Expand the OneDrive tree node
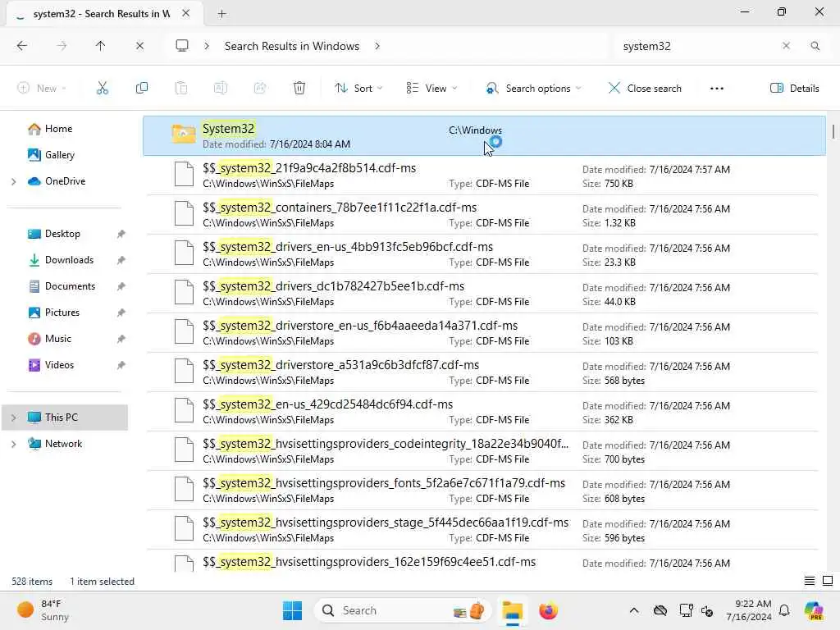840x630 pixels. [x=14, y=181]
